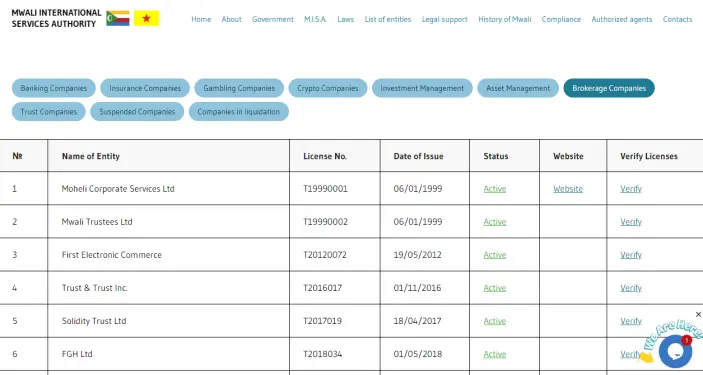Click license number T20120072
Screen dimensions: 703x375
(325, 255)
